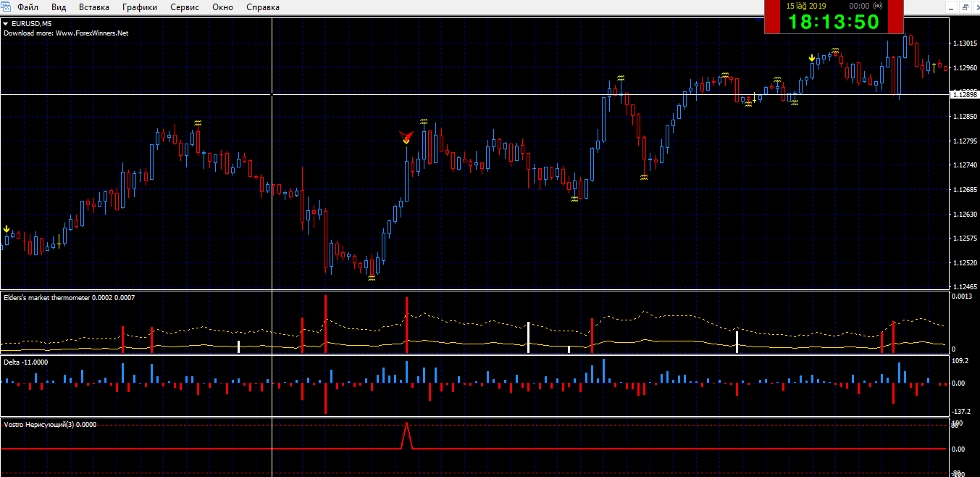This screenshot has height=477, width=980.
Task: Click the 1.12685 price axis label
Action: point(964,190)
